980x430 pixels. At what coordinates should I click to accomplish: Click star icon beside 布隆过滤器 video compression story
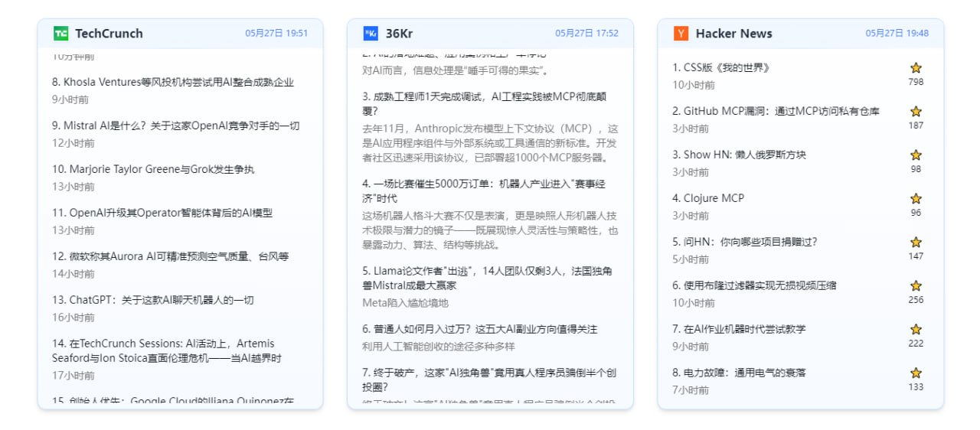coord(916,286)
